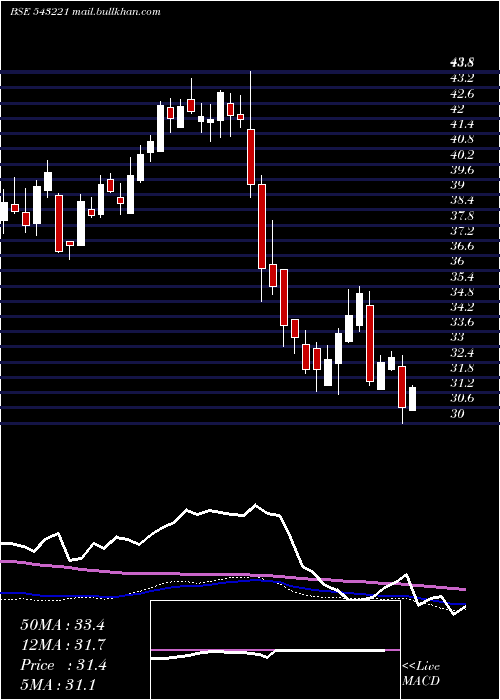Click the 40.8 price axis label
This screenshot has width=500, height=700.
coord(462,139)
